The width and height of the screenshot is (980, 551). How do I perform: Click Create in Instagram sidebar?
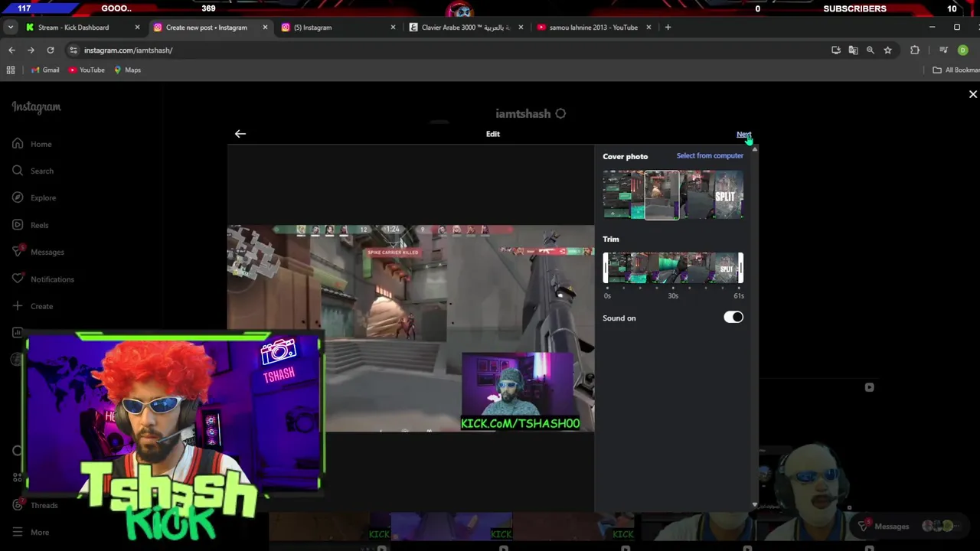click(32, 306)
